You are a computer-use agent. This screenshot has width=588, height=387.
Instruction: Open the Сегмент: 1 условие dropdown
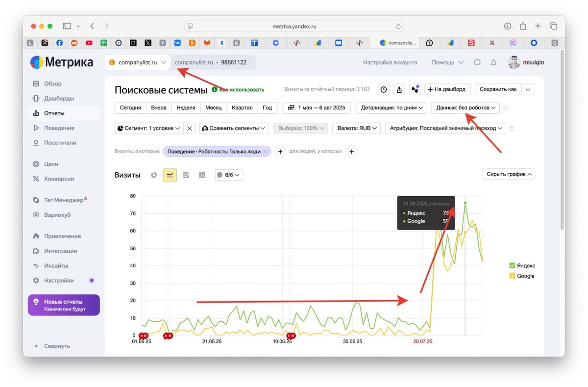(149, 128)
